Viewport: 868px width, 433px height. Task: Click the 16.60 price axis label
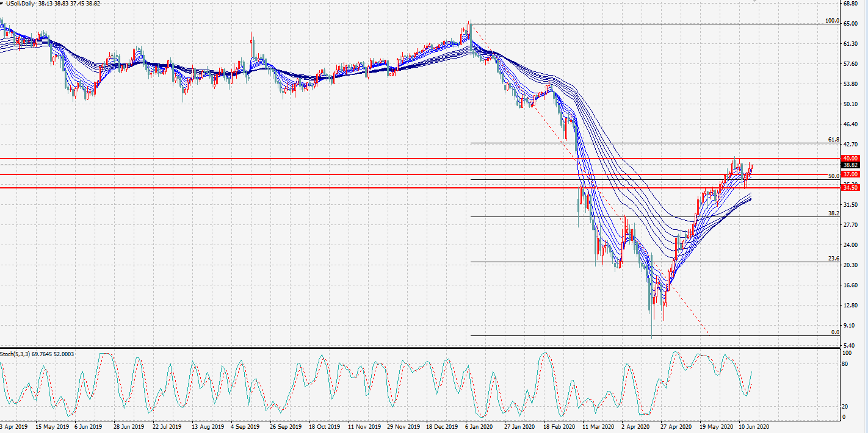(851, 285)
